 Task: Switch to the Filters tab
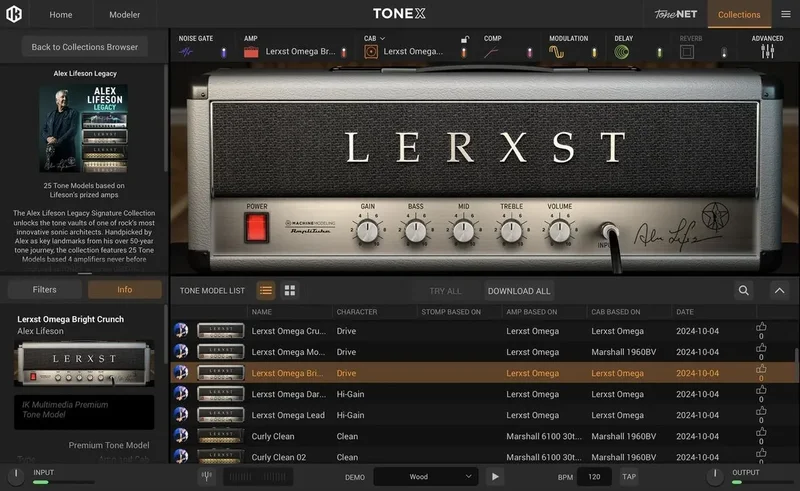pos(44,289)
